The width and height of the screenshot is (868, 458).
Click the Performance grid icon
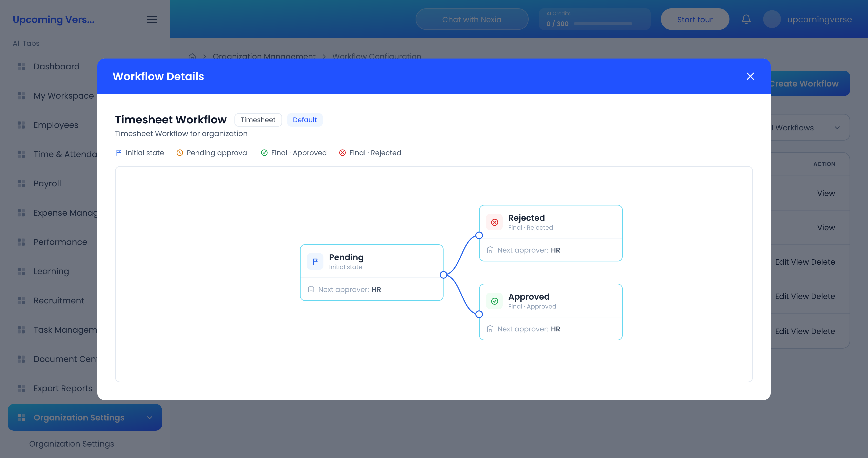tap(21, 242)
